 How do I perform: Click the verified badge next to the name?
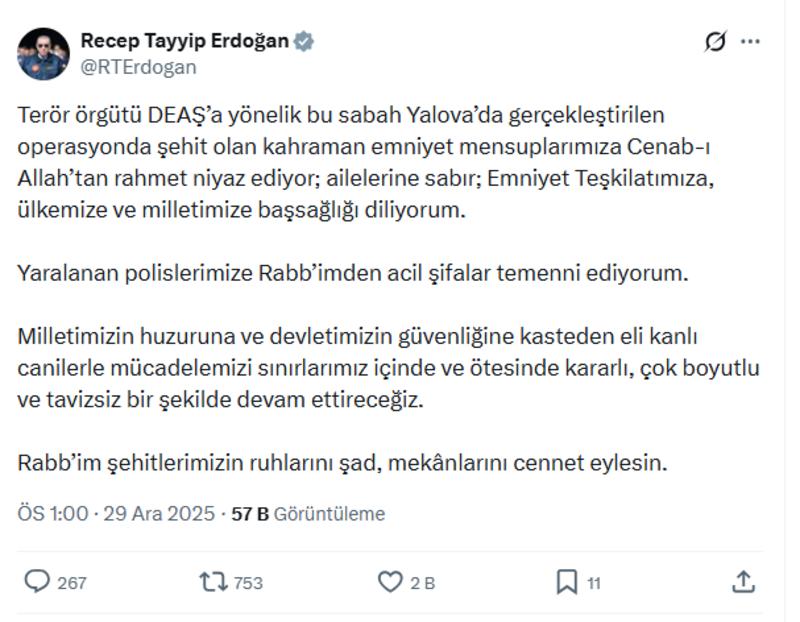pyautogui.click(x=303, y=42)
